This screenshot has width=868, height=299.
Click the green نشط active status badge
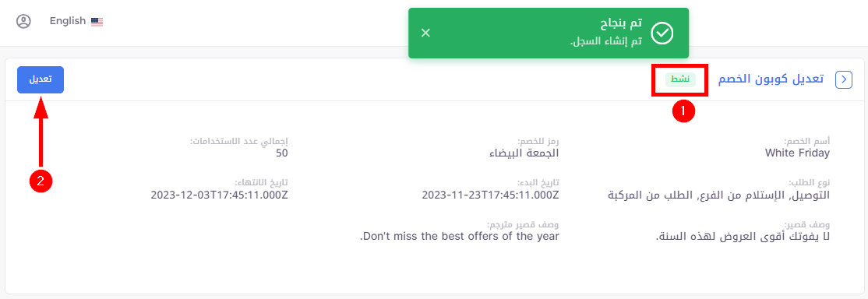pos(679,79)
